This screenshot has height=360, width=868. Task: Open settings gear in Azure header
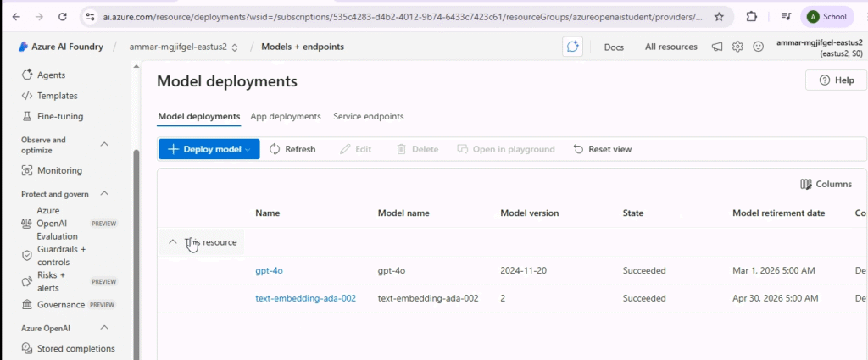coord(737,47)
